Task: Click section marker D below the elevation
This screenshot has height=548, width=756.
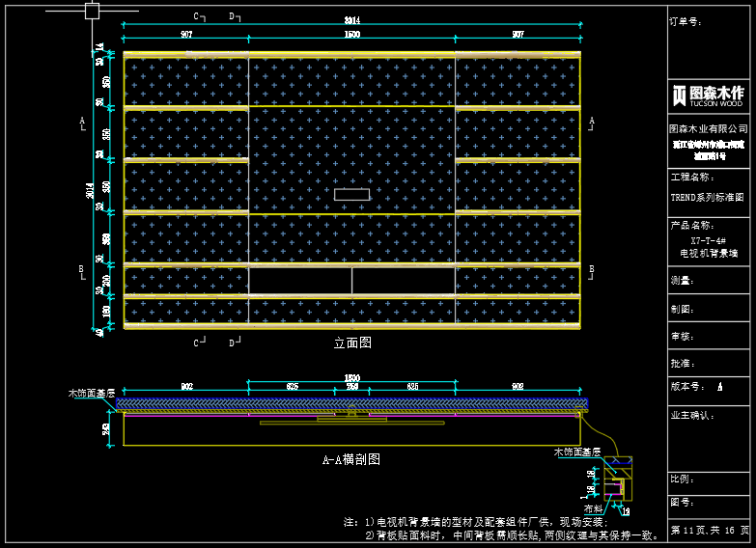Action: tap(232, 342)
